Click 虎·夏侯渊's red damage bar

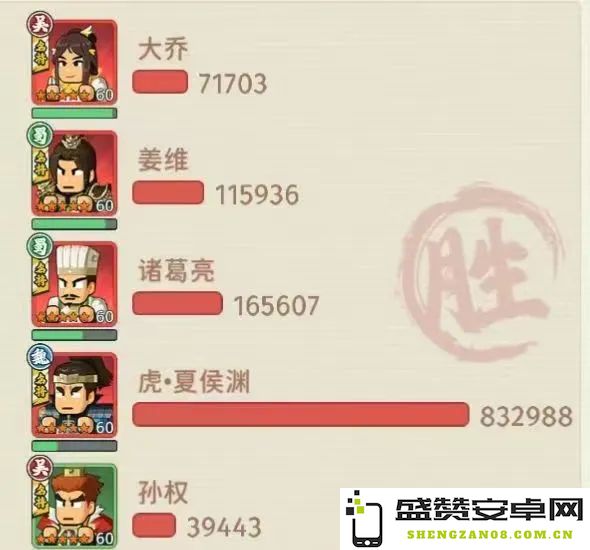(x=301, y=415)
